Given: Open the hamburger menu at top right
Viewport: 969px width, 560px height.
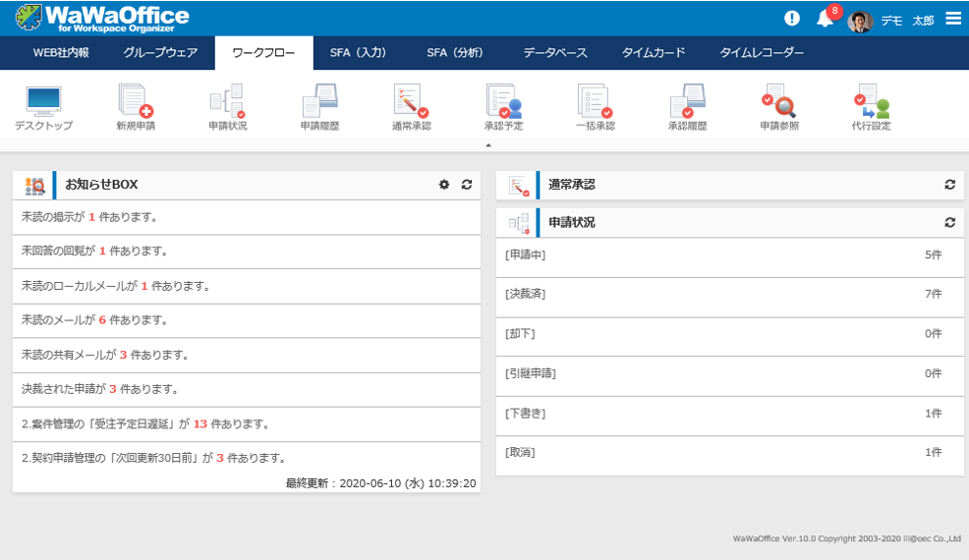Looking at the screenshot, I should tap(953, 18).
